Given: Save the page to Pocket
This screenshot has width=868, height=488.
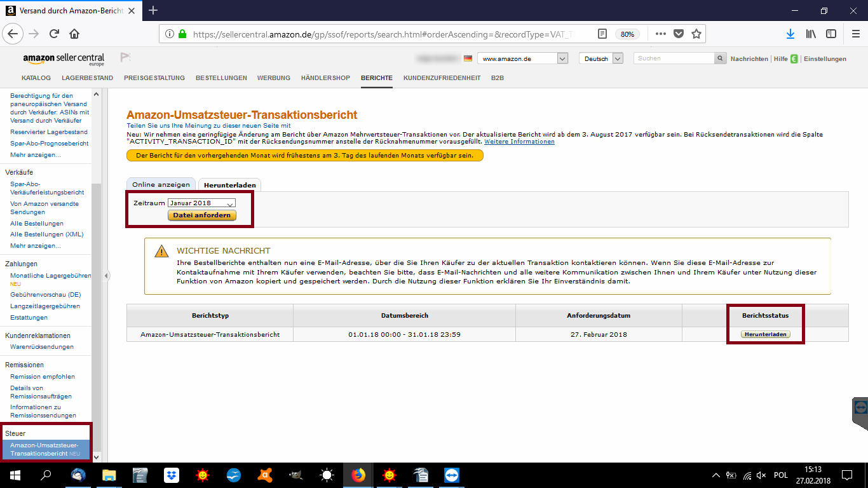Looking at the screenshot, I should [x=679, y=34].
